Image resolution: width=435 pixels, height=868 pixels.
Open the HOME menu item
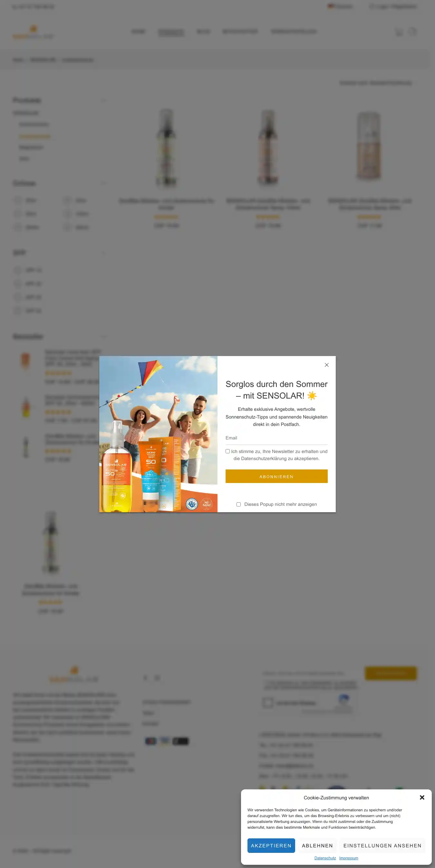pyautogui.click(x=138, y=32)
